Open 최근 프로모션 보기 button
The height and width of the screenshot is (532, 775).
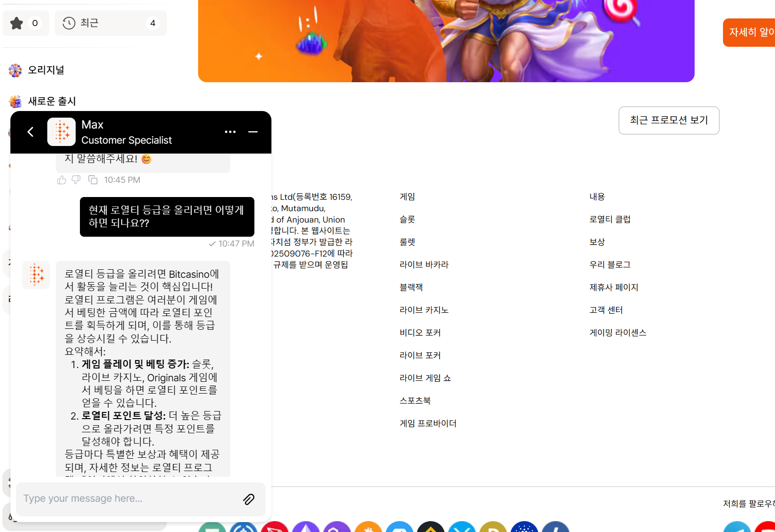(x=669, y=120)
